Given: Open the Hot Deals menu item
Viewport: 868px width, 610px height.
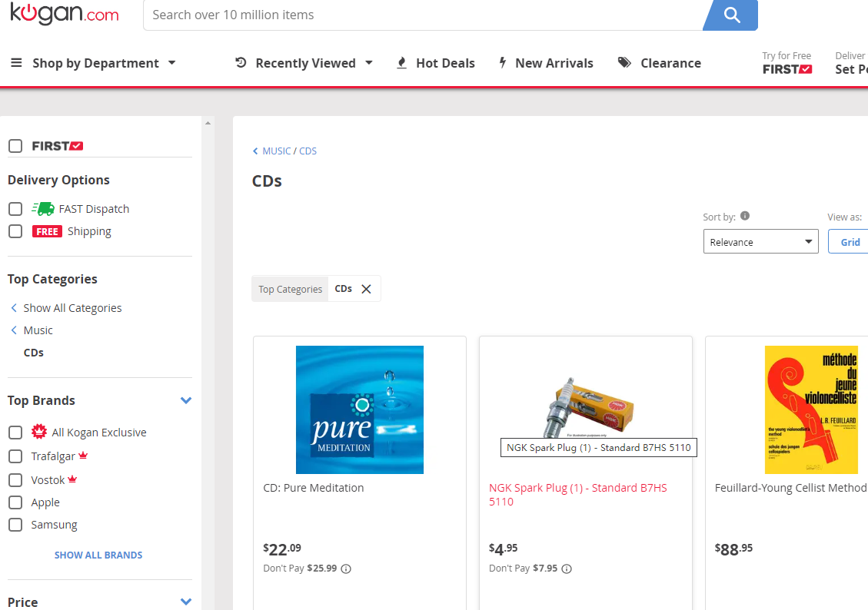Looking at the screenshot, I should (x=435, y=63).
